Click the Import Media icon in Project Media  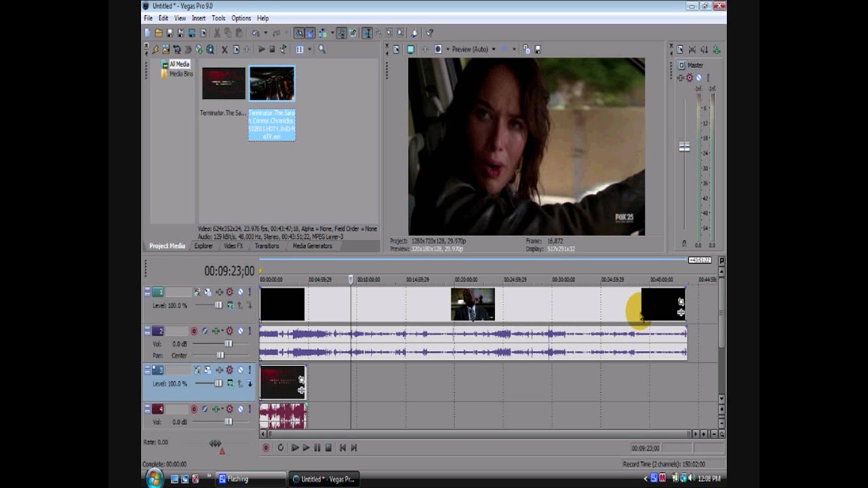[x=165, y=49]
